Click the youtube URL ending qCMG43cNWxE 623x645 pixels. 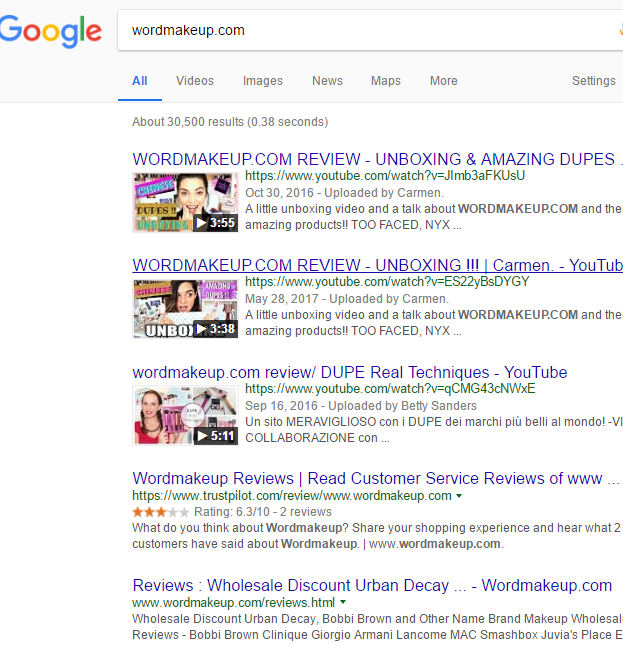tap(390, 389)
